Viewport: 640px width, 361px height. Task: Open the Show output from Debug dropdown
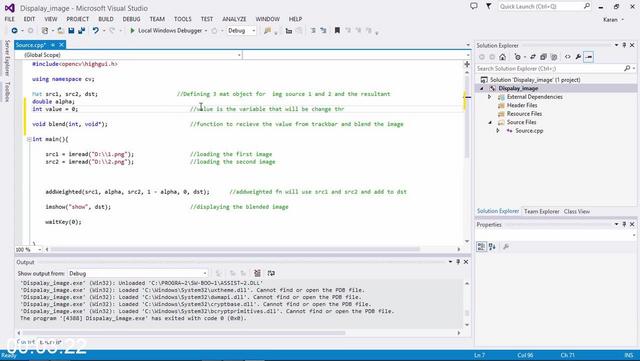pos(138,273)
